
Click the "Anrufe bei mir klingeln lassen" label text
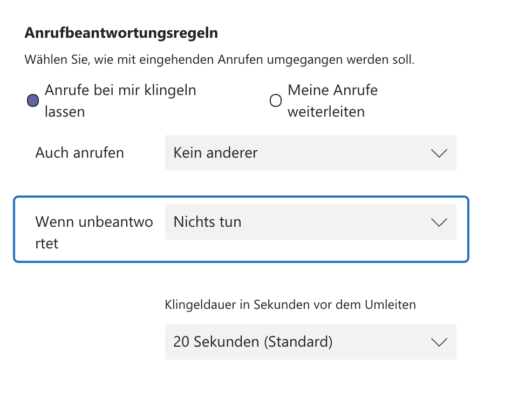coord(120,90)
